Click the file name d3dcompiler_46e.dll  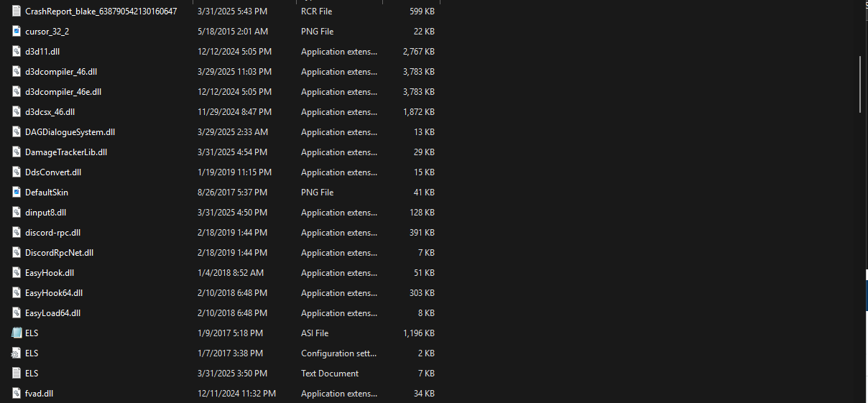tap(63, 92)
